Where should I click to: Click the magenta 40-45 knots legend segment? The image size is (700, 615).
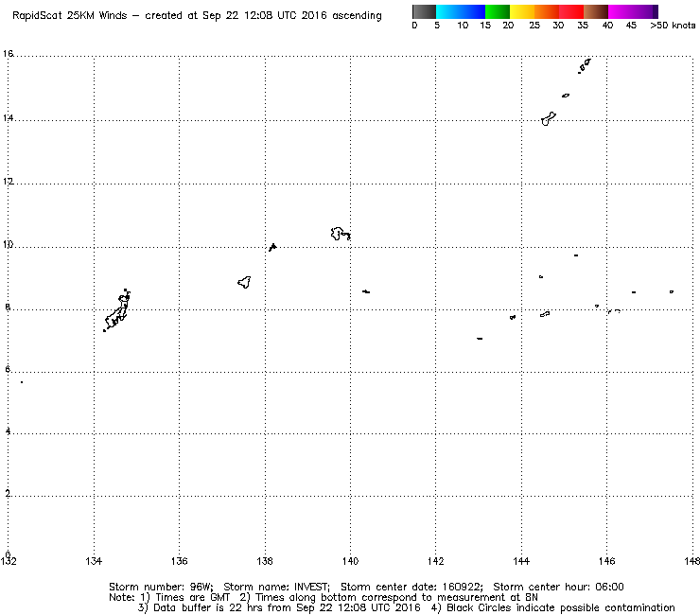621,11
